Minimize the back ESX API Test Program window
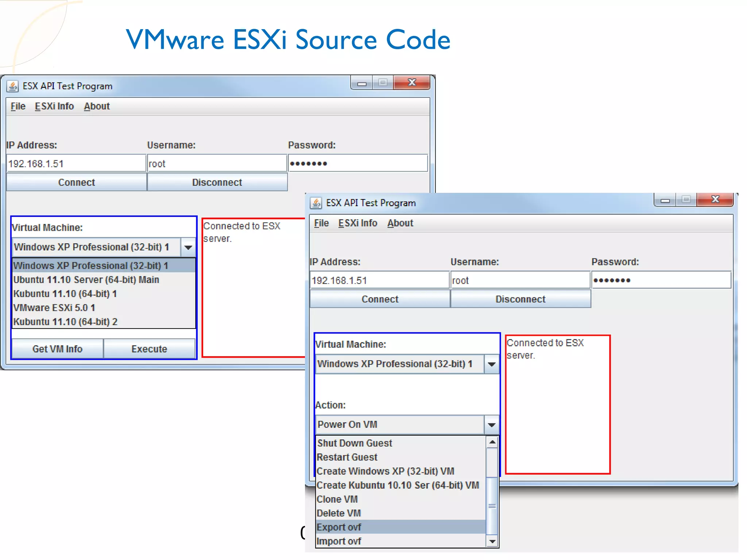The image size is (747, 560). [361, 83]
